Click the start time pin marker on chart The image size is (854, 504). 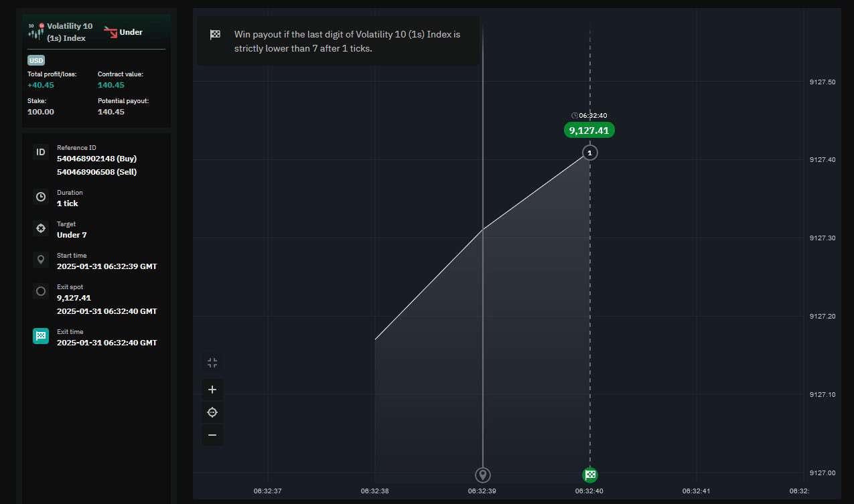(483, 475)
